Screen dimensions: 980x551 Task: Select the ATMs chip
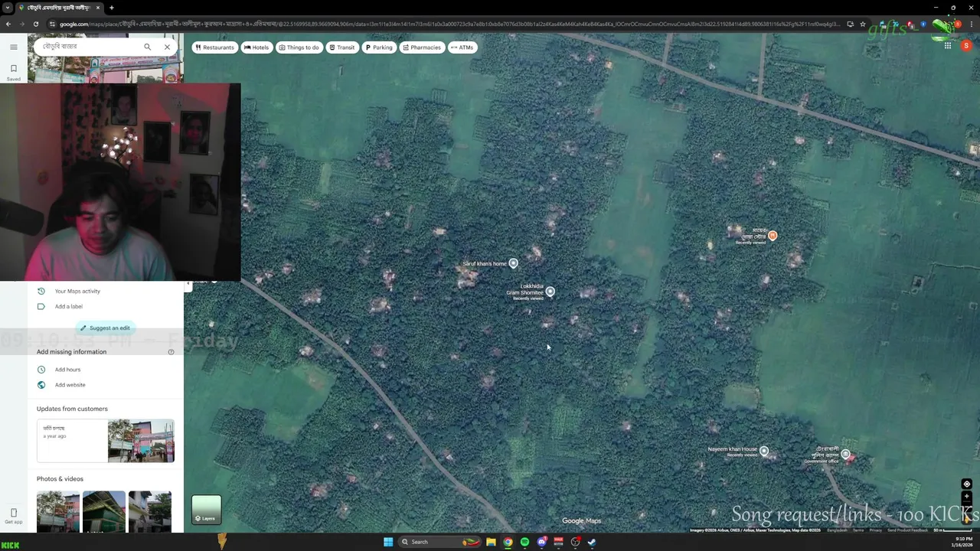(x=462, y=47)
